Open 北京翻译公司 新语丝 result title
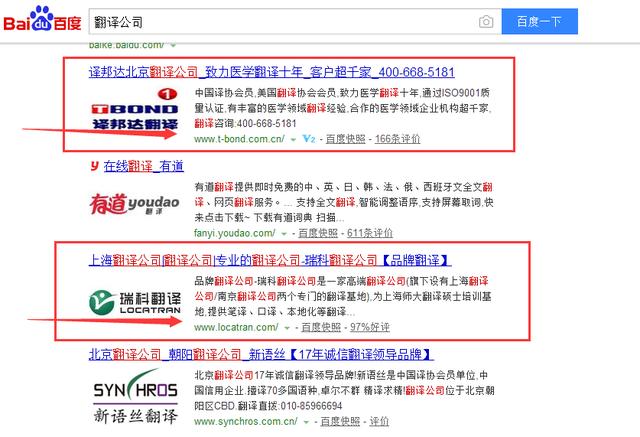Screen dimensions: 640x437 (261, 354)
